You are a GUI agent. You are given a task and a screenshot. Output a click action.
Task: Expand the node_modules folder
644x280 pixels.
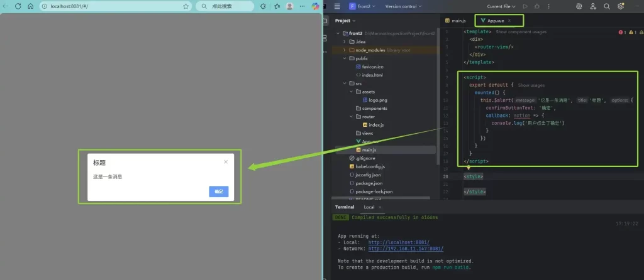pyautogui.click(x=344, y=50)
